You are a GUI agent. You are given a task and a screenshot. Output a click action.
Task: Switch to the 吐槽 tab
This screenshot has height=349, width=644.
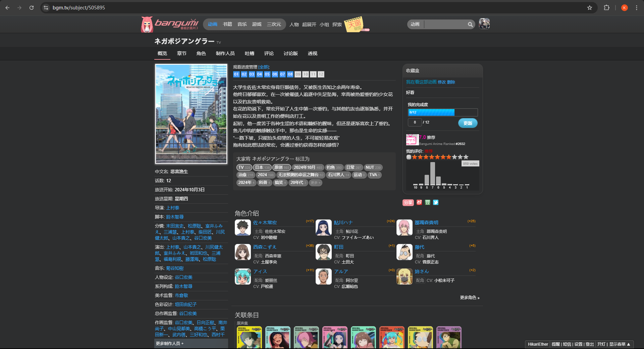[x=249, y=53]
